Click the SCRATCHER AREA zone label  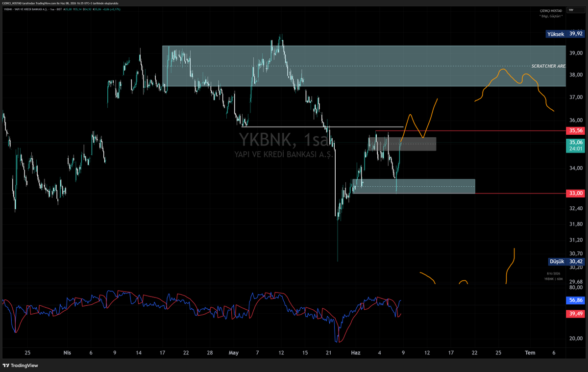click(x=548, y=66)
